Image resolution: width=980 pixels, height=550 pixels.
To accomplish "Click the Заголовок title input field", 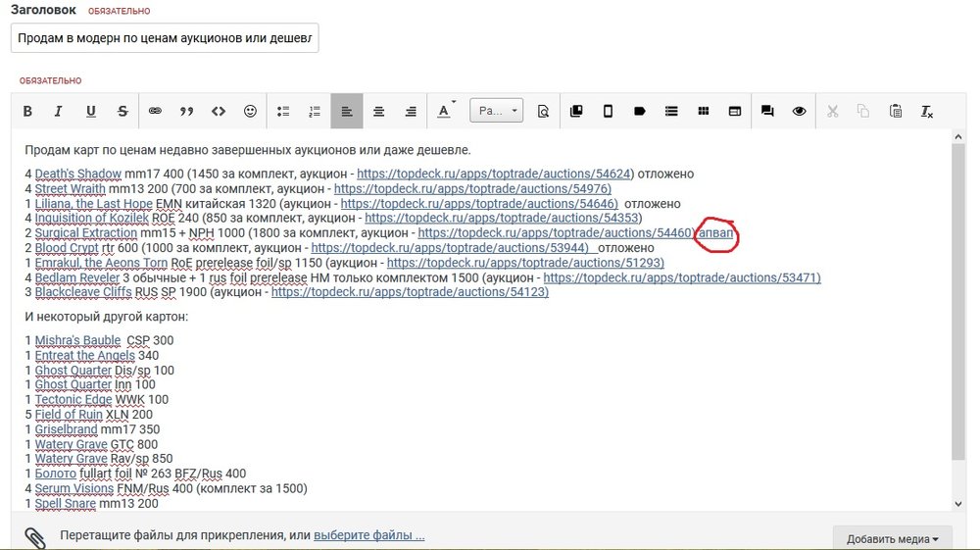I will (x=165, y=37).
